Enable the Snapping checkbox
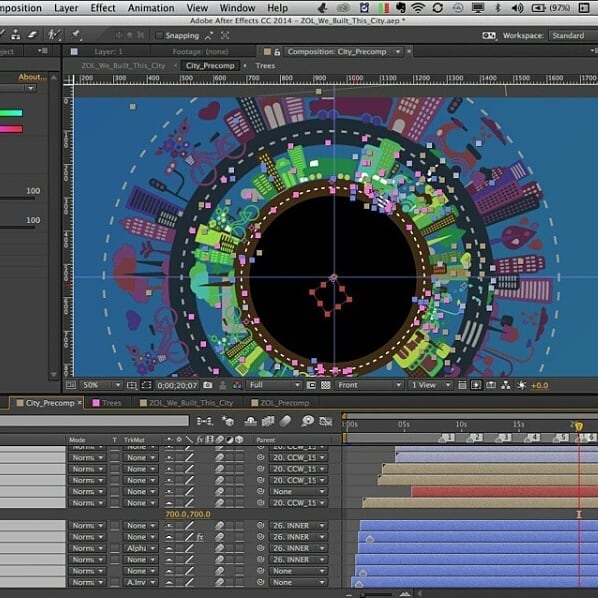Viewport: 598px width, 598px height. pyautogui.click(x=159, y=35)
